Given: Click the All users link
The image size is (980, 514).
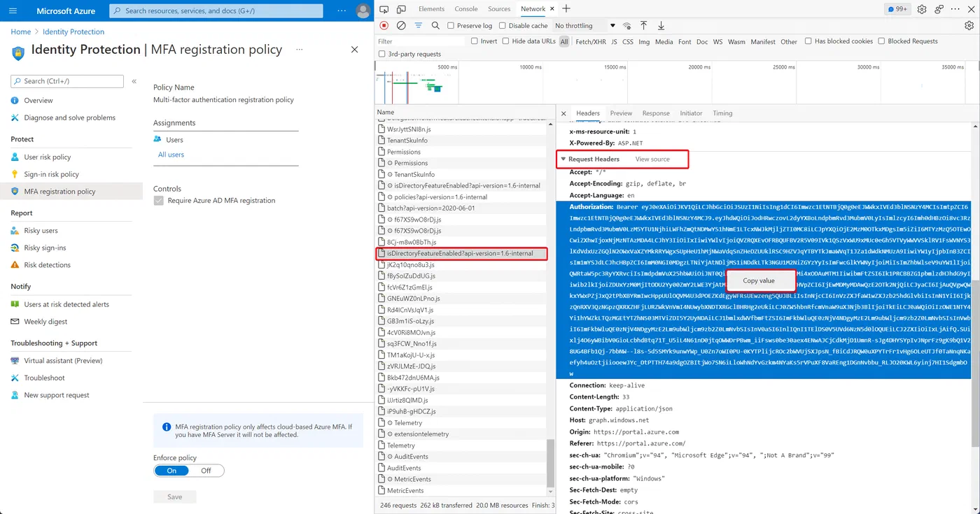Looking at the screenshot, I should coord(171,155).
